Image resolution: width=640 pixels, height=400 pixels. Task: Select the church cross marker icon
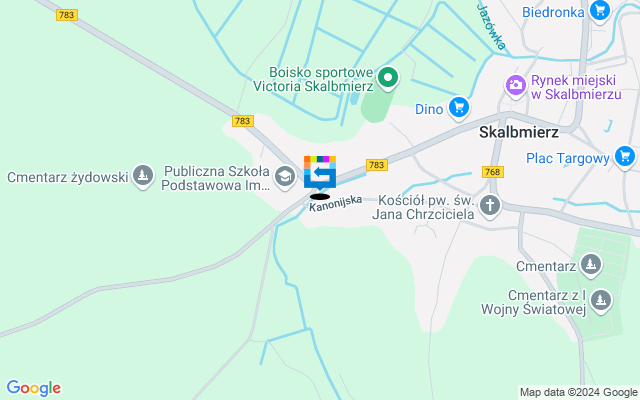click(x=490, y=205)
